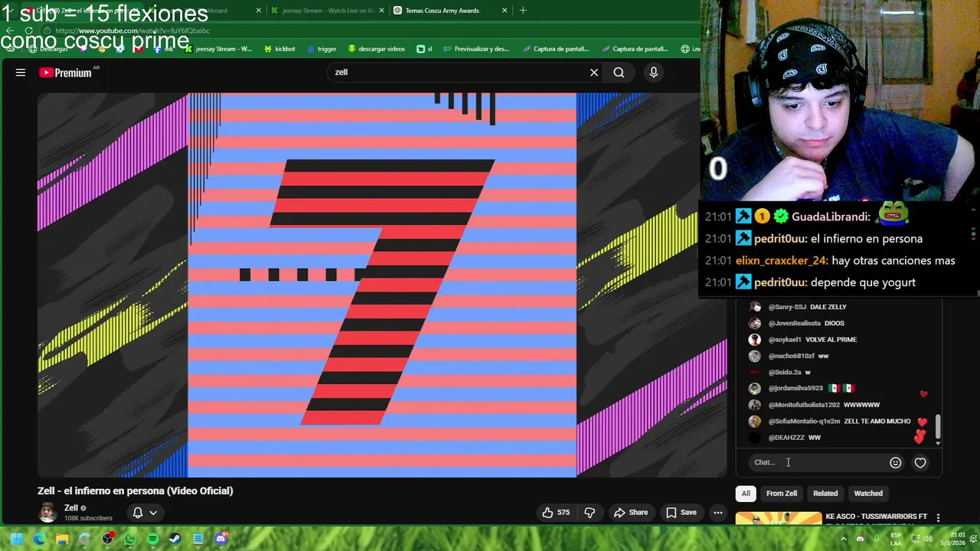The width and height of the screenshot is (980, 551).
Task: Click the playing video area
Action: [x=382, y=285]
